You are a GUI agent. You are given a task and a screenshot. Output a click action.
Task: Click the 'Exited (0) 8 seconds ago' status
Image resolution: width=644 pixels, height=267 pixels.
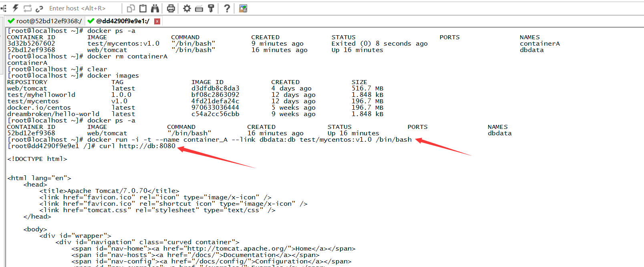tap(379, 44)
